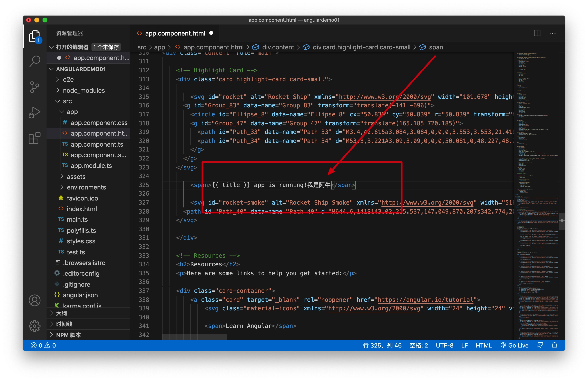Collapse the src folder
Image resolution: width=588 pixels, height=381 pixels.
[67, 101]
